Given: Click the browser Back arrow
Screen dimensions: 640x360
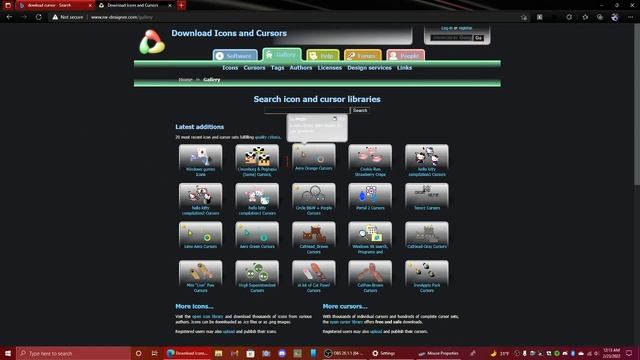Looking at the screenshot, I should (x=9, y=17).
